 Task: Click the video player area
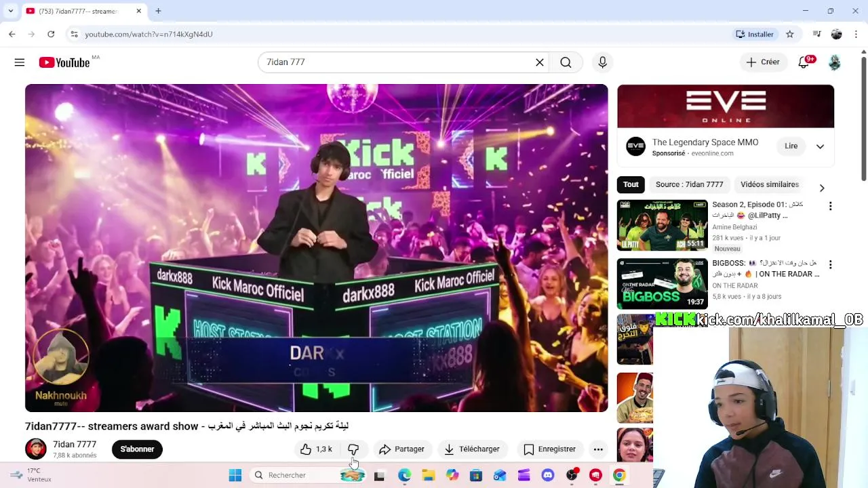(x=317, y=248)
